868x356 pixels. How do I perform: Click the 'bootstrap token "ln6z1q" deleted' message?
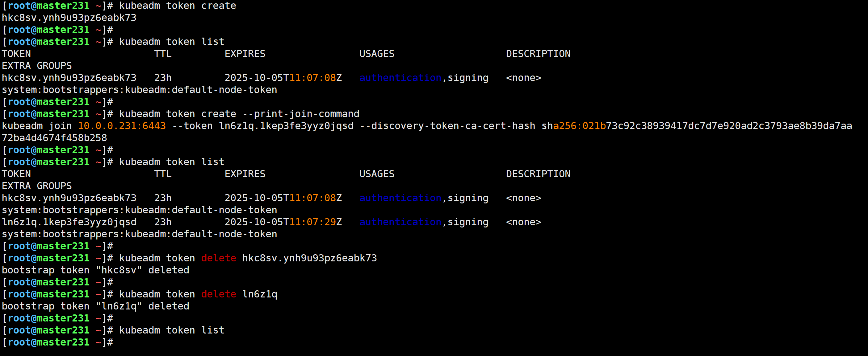95,306
